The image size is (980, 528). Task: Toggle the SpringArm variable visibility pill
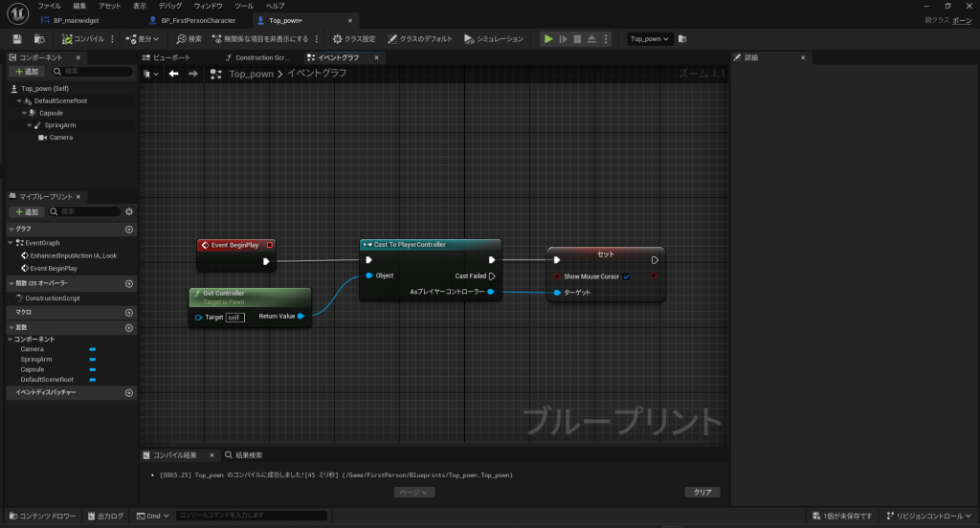click(93, 359)
